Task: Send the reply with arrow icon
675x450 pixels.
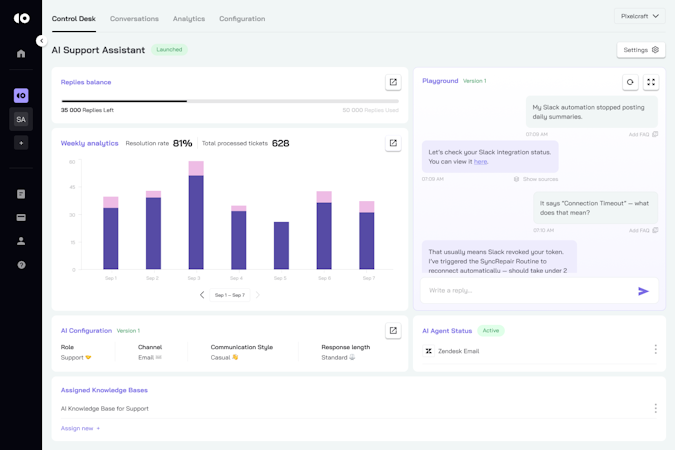Action: 643,291
